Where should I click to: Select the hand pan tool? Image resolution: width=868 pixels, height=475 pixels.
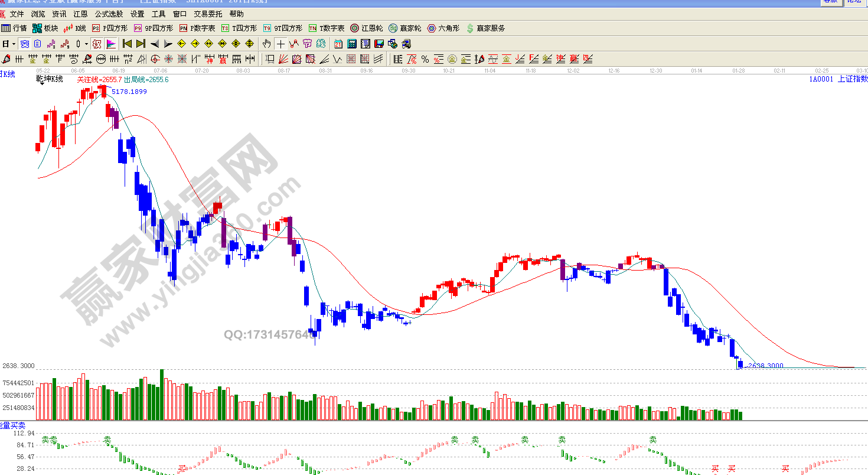(267, 44)
